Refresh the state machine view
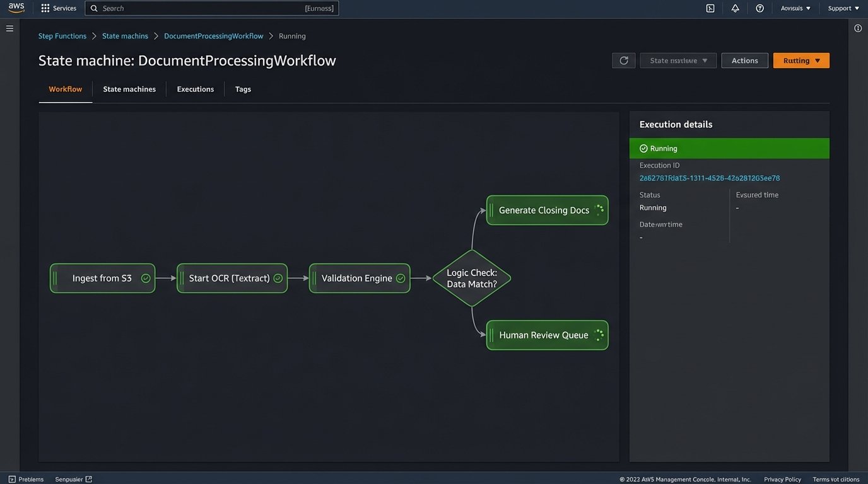 pyautogui.click(x=623, y=60)
